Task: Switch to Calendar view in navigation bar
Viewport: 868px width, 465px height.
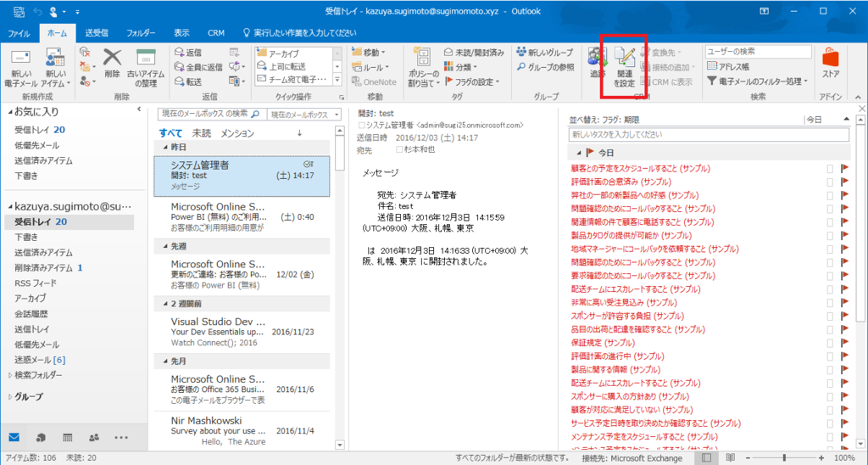Action: (x=68, y=437)
